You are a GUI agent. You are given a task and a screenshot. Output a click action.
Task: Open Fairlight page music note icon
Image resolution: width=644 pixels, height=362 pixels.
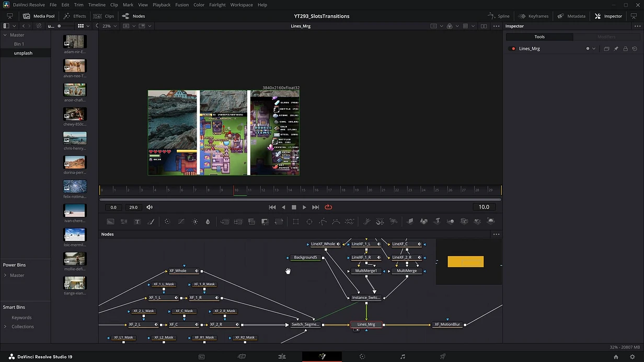402,356
